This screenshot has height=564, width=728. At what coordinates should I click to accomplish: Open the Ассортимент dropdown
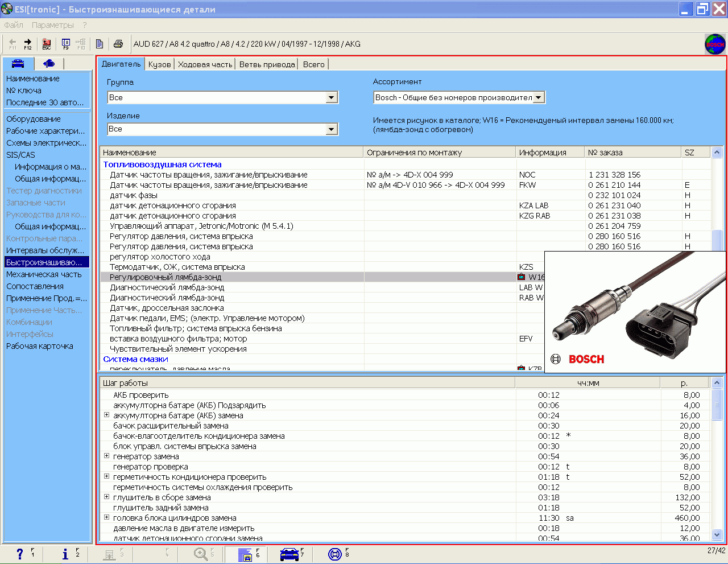coord(539,98)
